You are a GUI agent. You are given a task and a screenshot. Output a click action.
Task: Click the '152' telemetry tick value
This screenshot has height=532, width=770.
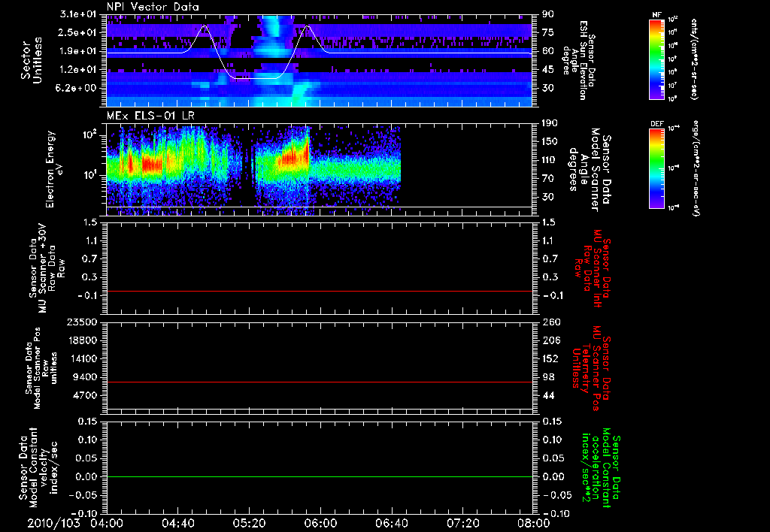[x=550, y=358]
